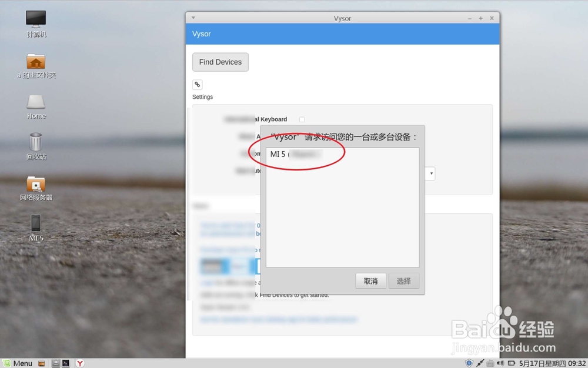Open the 回收站 trash icon

tap(36, 146)
